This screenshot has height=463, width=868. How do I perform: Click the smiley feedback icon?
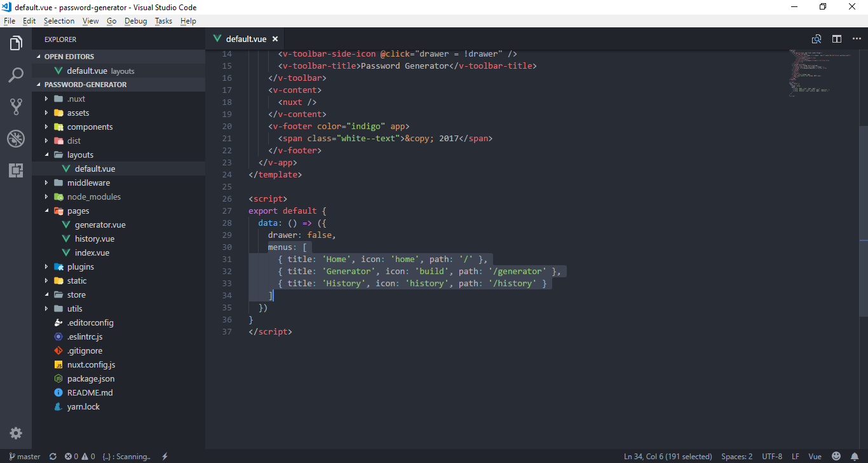pyautogui.click(x=836, y=456)
